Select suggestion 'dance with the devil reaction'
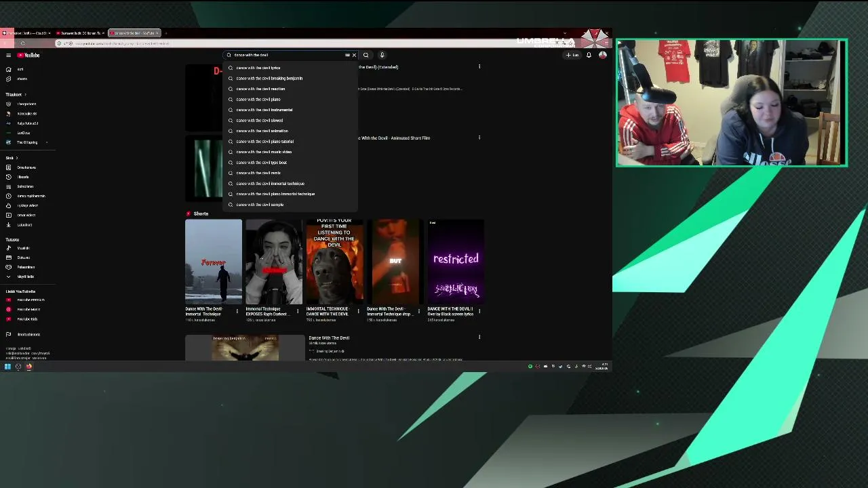The image size is (868, 488). [x=290, y=89]
